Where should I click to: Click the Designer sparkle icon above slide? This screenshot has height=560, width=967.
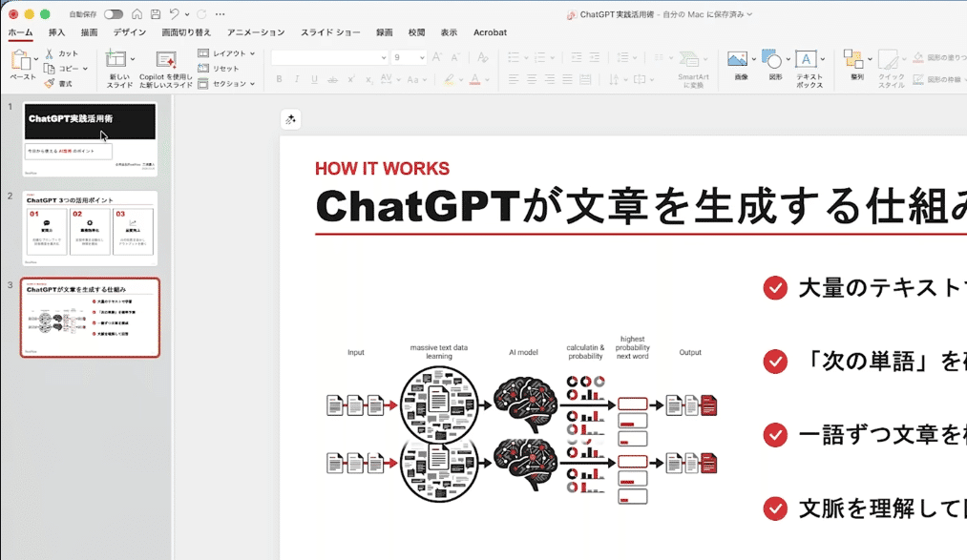(x=290, y=119)
